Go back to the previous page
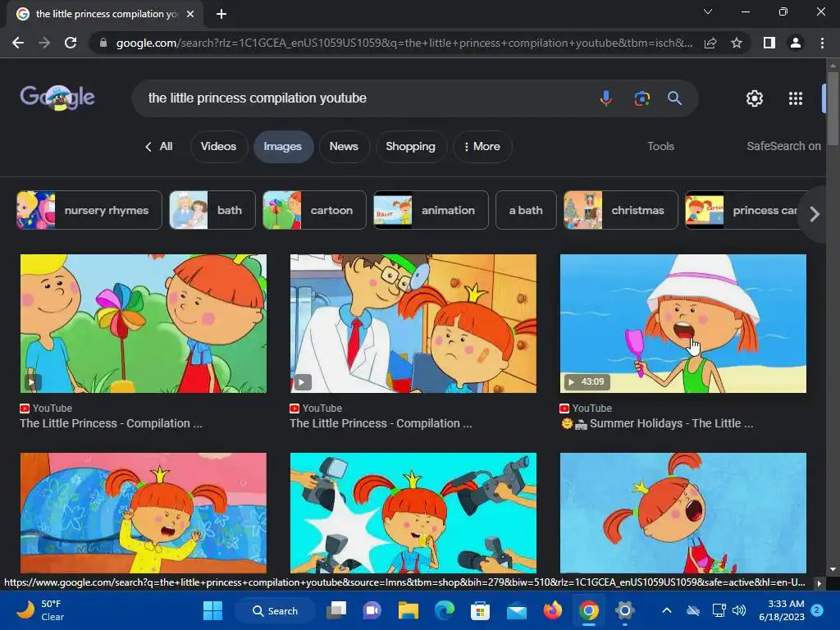This screenshot has height=630, width=840. [18, 43]
